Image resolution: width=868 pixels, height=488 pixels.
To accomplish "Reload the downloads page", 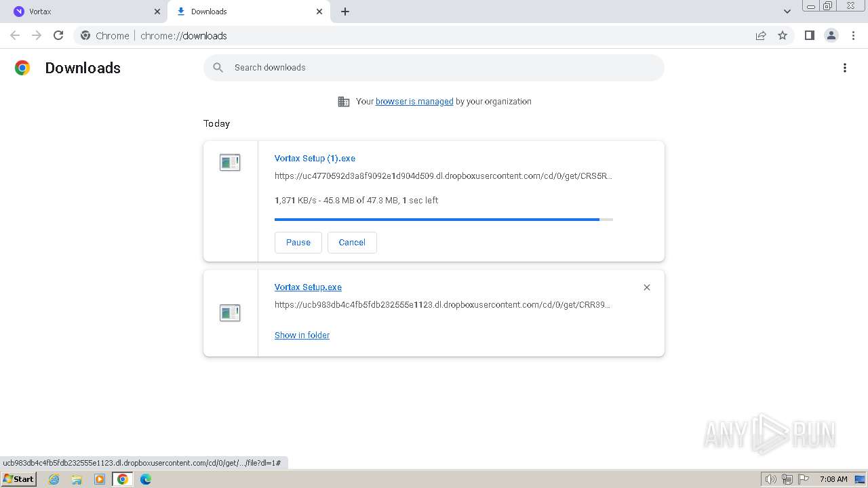I will 58,35.
